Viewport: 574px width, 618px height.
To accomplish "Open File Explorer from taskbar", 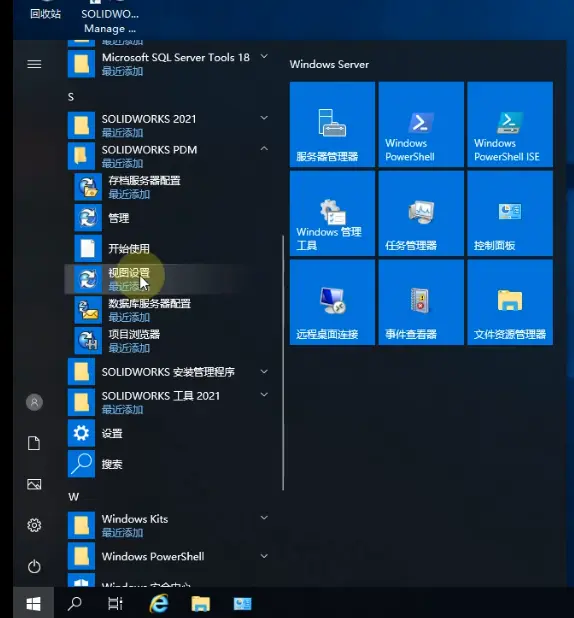I will point(201,603).
